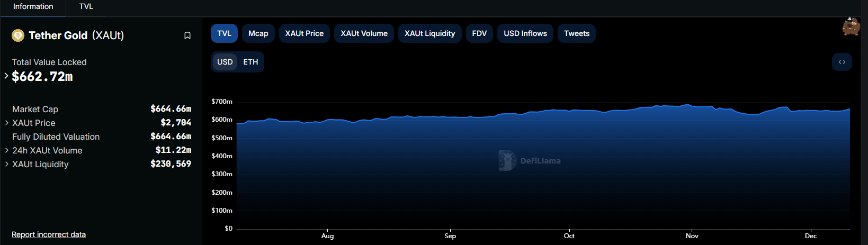Toggle the Mcap chart metric
The image size is (868, 245).
tap(258, 33)
